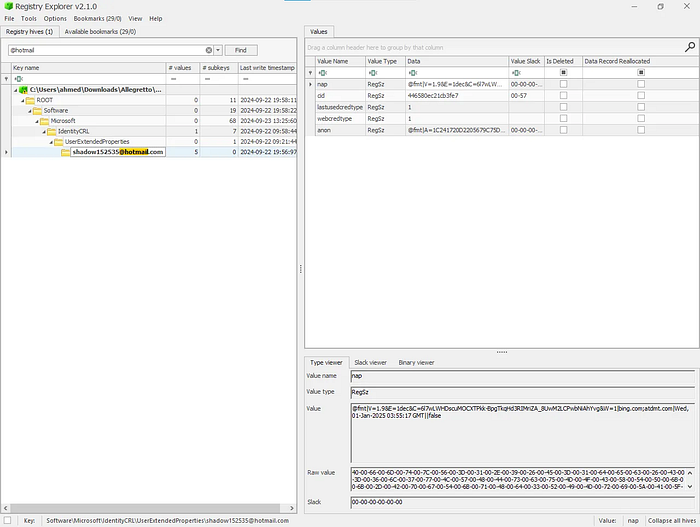The height and width of the screenshot is (527, 700).
Task: Sort by Last write timestamp column
Action: (x=267, y=68)
